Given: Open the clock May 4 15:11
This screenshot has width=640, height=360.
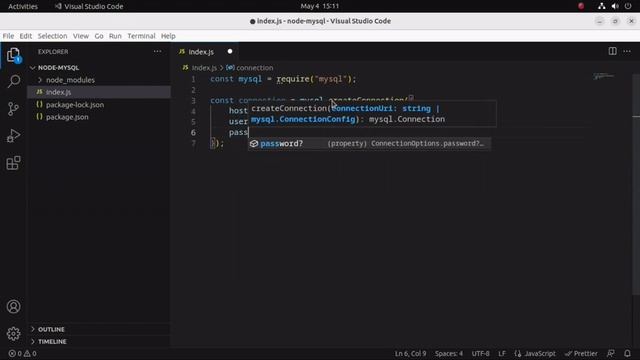Looking at the screenshot, I should pos(320,6).
